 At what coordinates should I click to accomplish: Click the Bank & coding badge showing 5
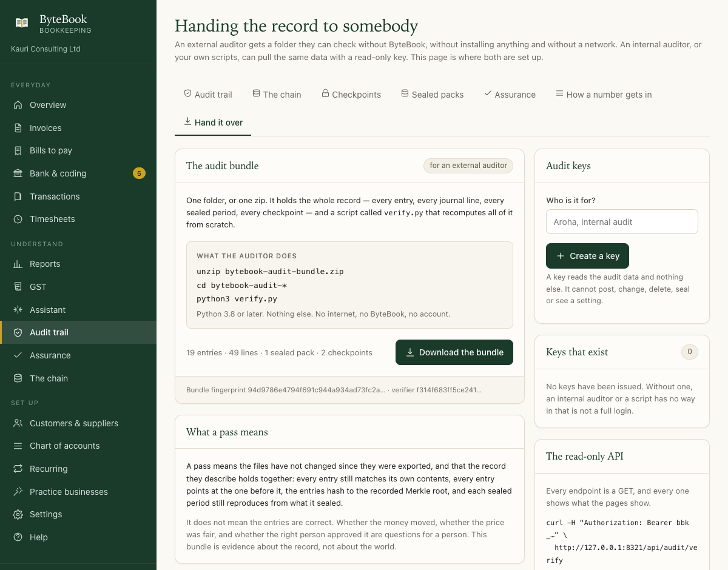139,173
